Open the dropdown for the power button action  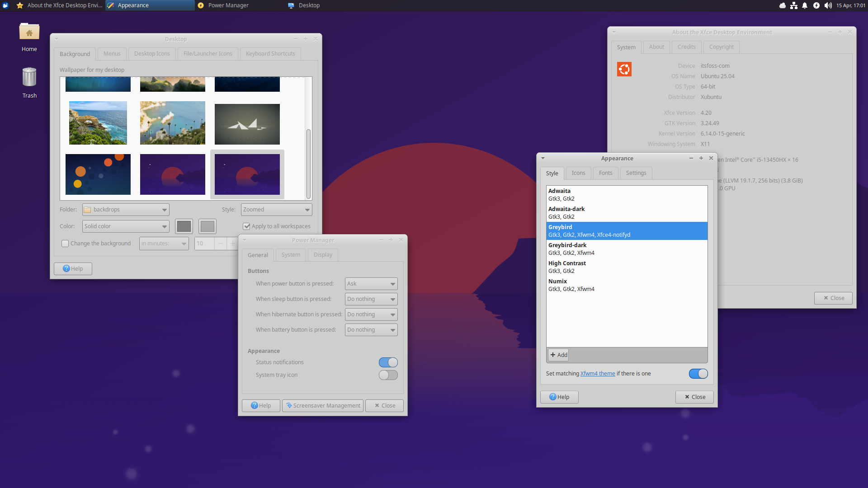pos(371,283)
